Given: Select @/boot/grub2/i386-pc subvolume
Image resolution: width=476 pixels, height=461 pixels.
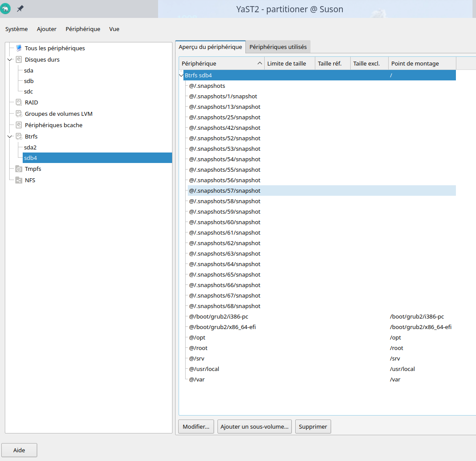Looking at the screenshot, I should point(322,316).
